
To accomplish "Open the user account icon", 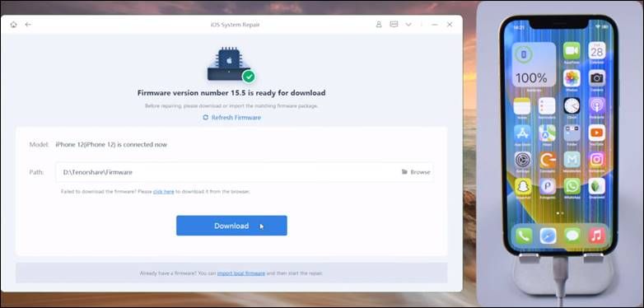I will coord(379,25).
